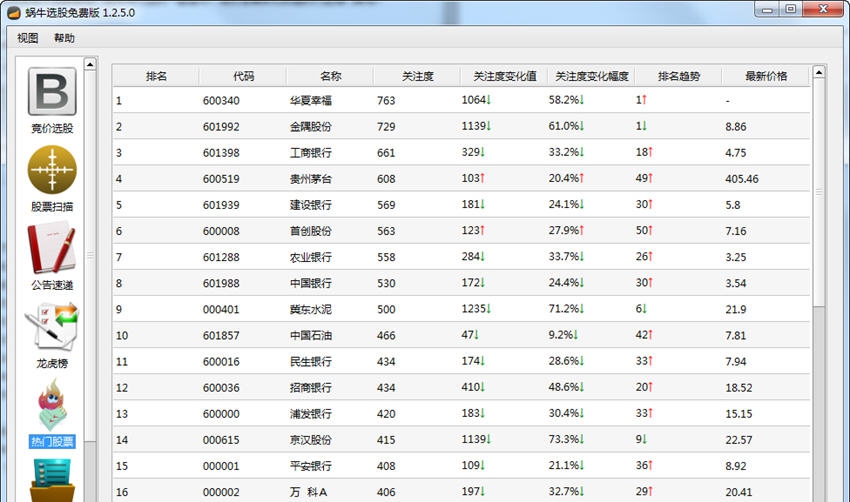Select stock name 京汉股份

click(x=311, y=440)
